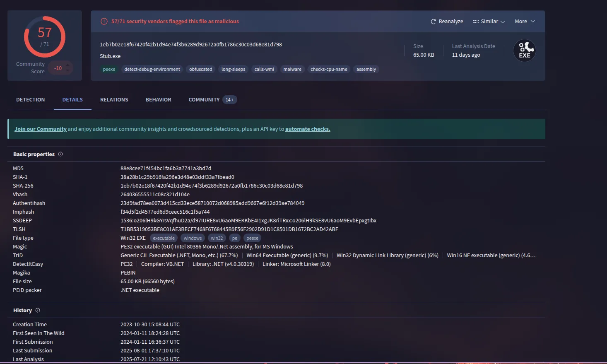Select the detect-debug-environment tag
Viewport: 607px width, 364px height.
(x=152, y=70)
